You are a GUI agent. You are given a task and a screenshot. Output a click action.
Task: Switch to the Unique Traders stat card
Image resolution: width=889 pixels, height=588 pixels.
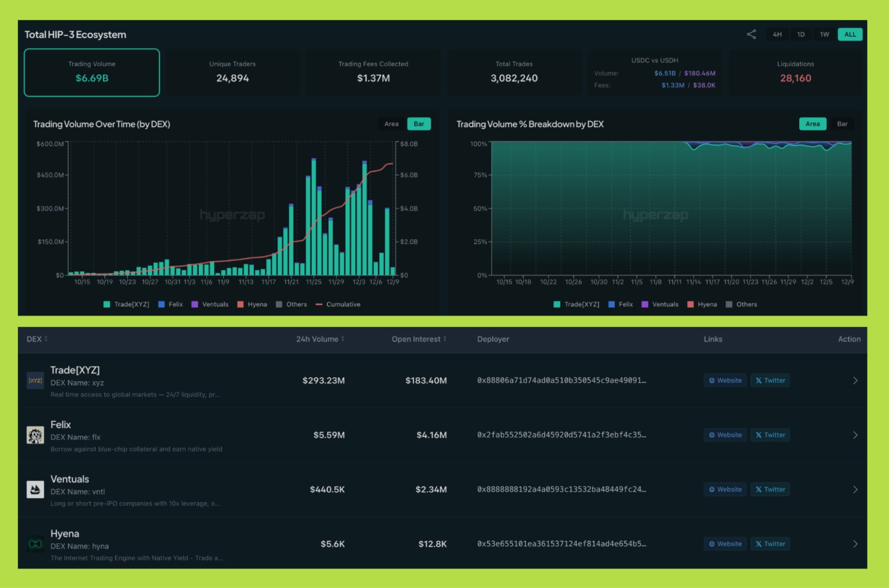click(232, 72)
